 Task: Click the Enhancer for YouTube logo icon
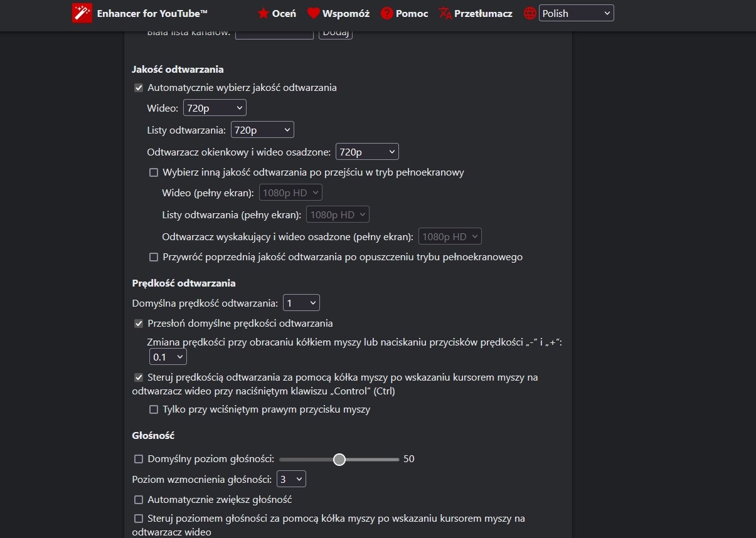[x=82, y=13]
